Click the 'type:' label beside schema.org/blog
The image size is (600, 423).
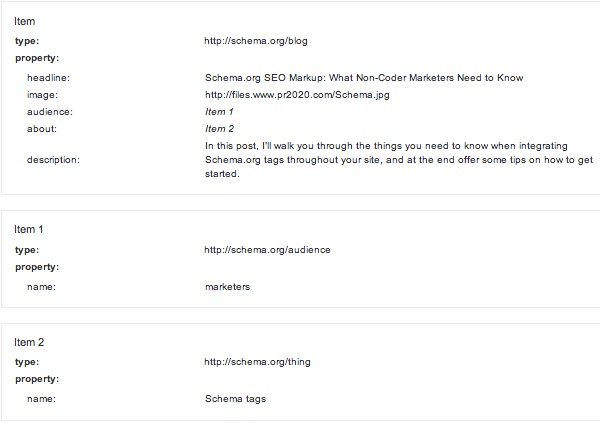tap(27, 41)
